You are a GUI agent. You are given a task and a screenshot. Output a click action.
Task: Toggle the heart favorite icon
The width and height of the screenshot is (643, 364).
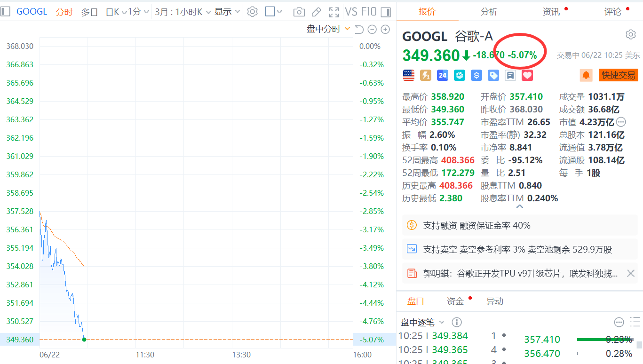coord(527,75)
